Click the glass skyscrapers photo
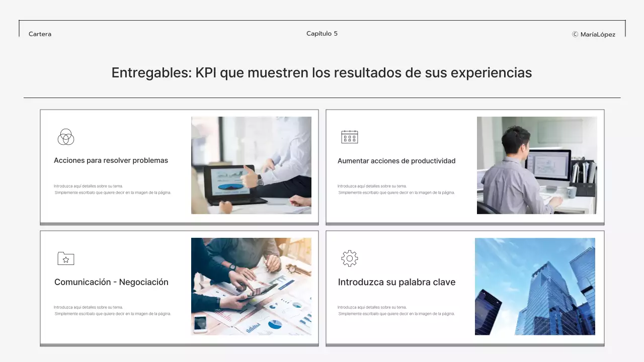 535,286
